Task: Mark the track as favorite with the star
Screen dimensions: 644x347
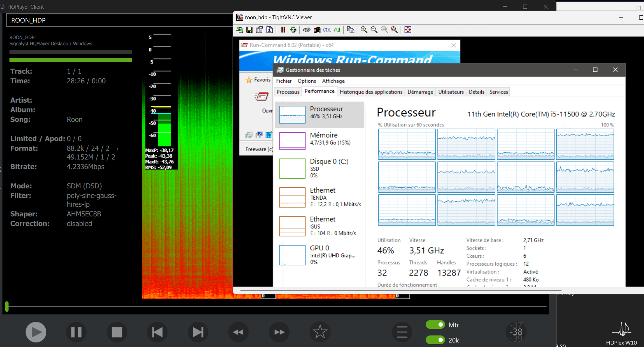Action: point(320,332)
